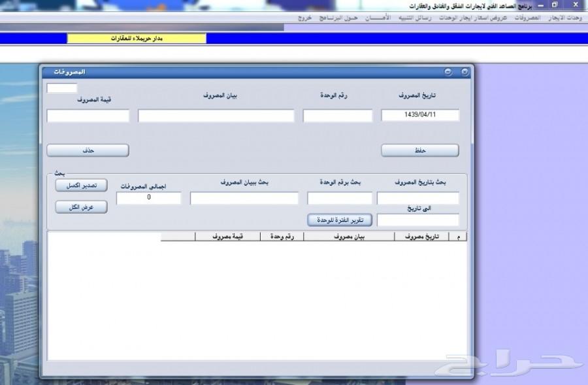Restore the main application window

555,5
